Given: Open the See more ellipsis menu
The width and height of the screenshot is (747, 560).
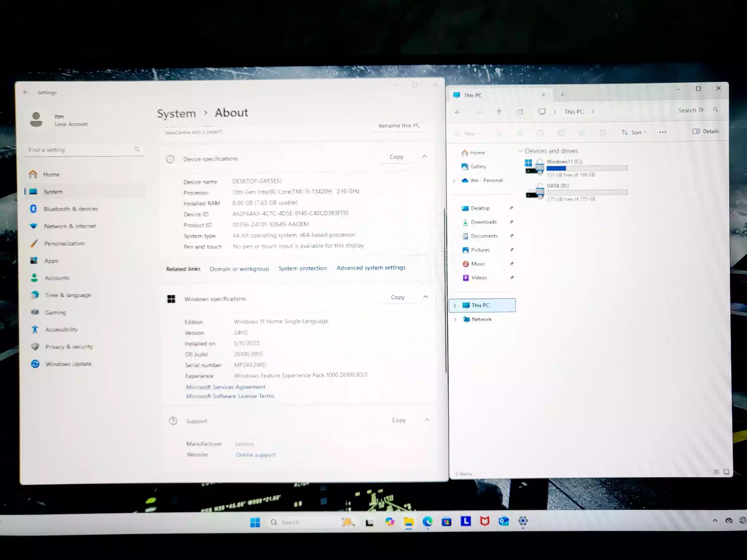Looking at the screenshot, I should (663, 132).
